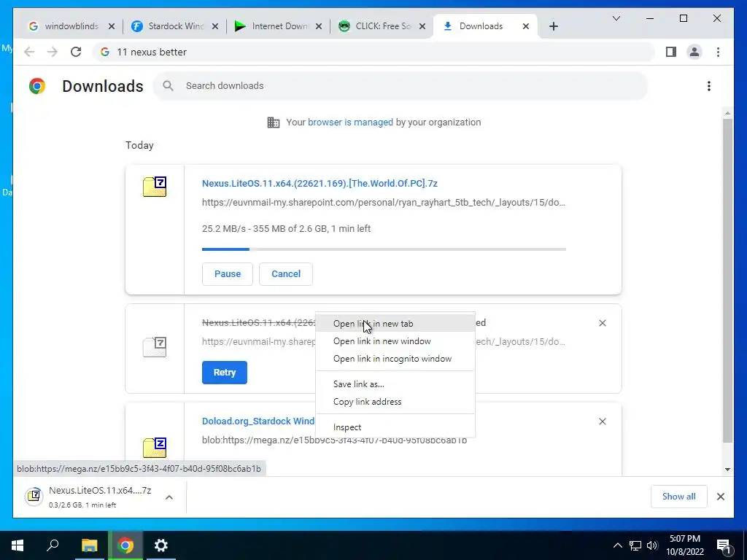Reload the Downloads page
The height and width of the screenshot is (560, 747).
pos(76,52)
